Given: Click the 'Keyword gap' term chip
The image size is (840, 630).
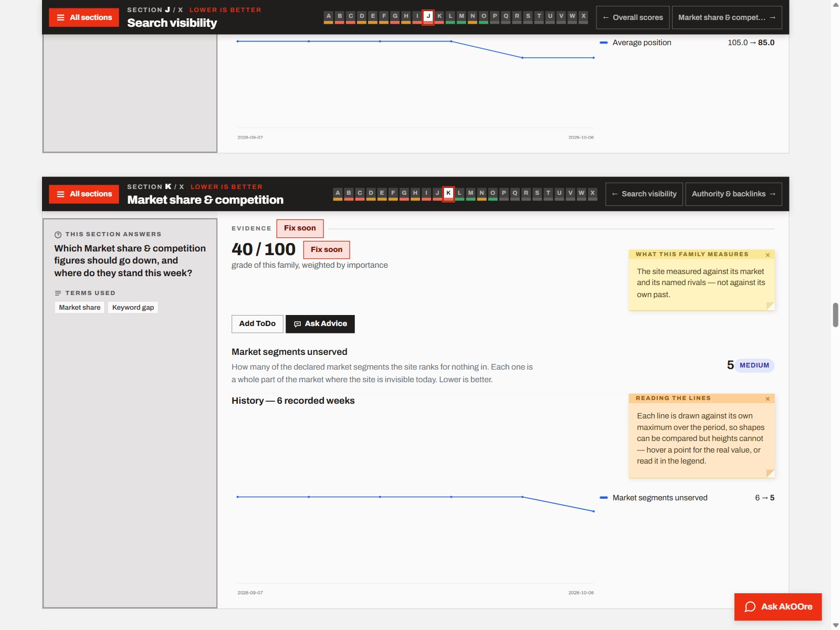Looking at the screenshot, I should tap(133, 308).
